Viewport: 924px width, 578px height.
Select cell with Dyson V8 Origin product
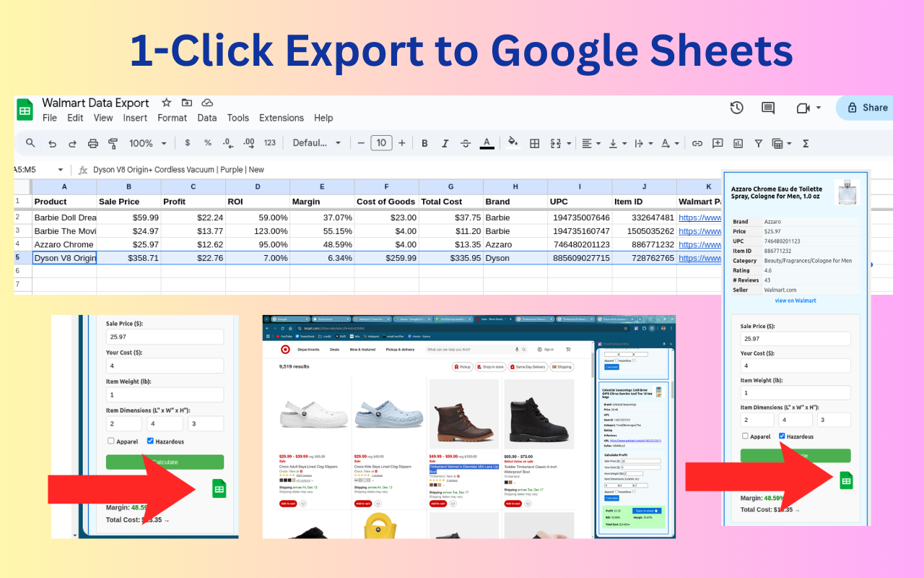[x=65, y=258]
